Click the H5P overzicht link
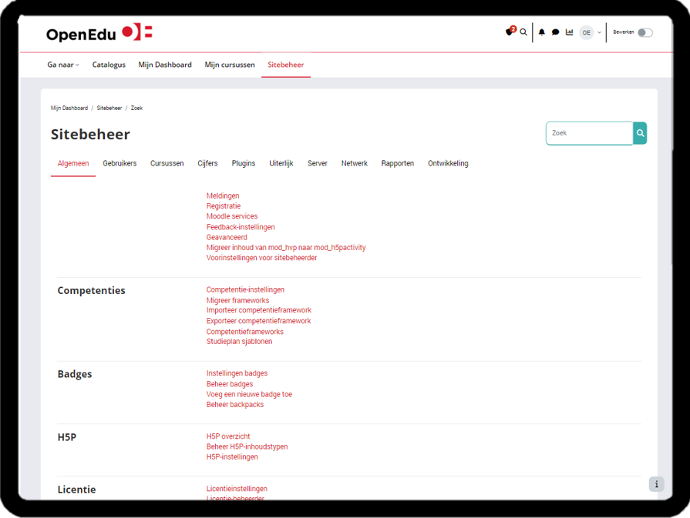Viewport: 690px width, 518px height. pos(228,436)
